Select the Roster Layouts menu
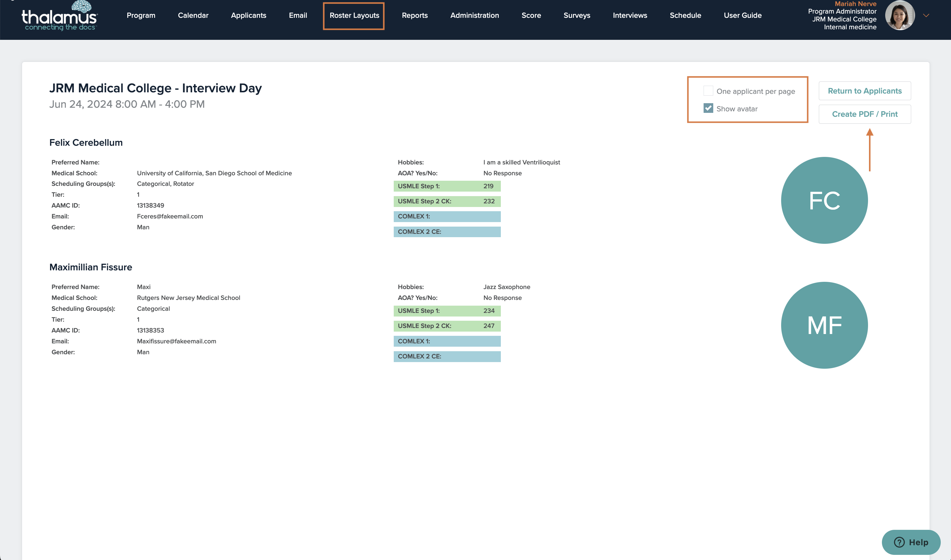Image resolution: width=951 pixels, height=560 pixels. tap(354, 15)
